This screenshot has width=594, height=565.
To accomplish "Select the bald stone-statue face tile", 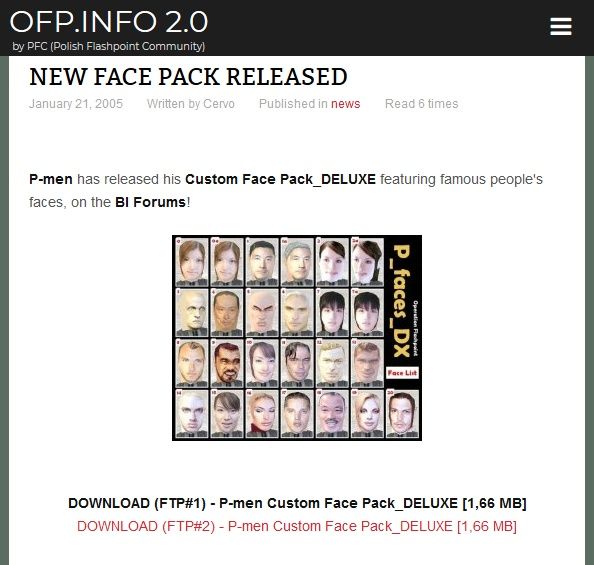I will (x=192, y=313).
